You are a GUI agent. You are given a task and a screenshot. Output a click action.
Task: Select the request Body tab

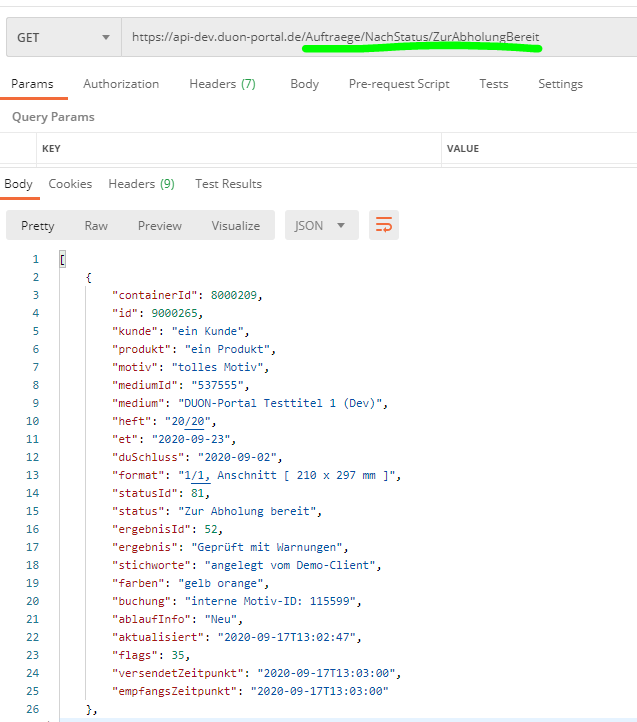(304, 84)
